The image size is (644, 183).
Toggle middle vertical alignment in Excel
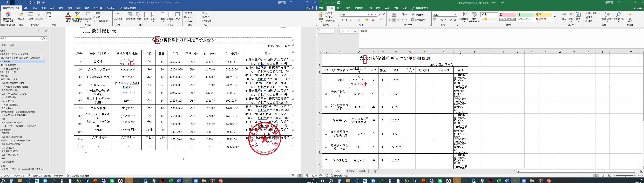tap(394, 15)
